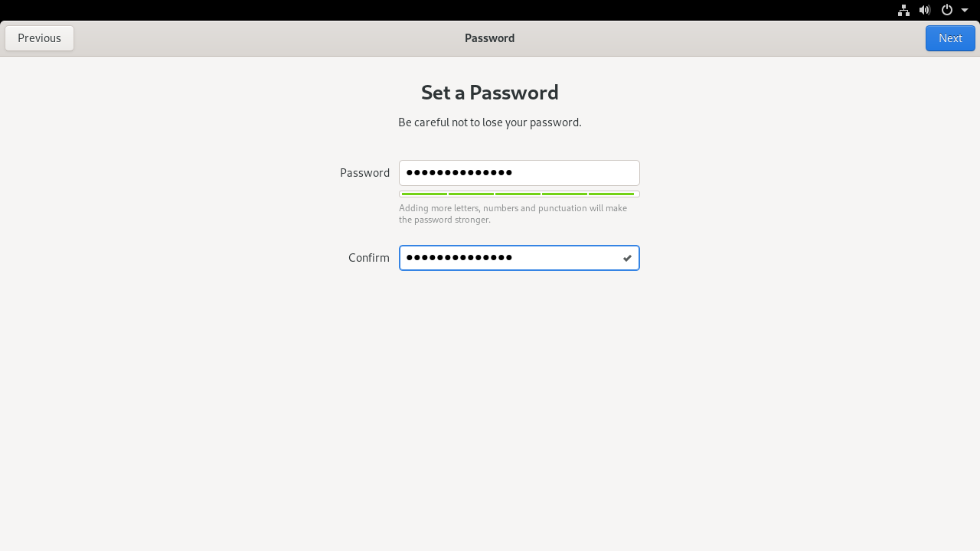The image size is (980, 551).
Task: Focus the Password input field
Action: coord(519,173)
